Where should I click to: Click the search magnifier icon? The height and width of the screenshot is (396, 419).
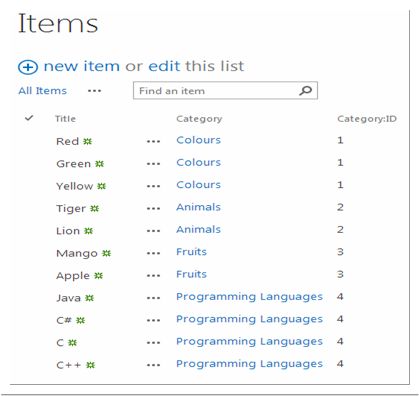(x=305, y=90)
